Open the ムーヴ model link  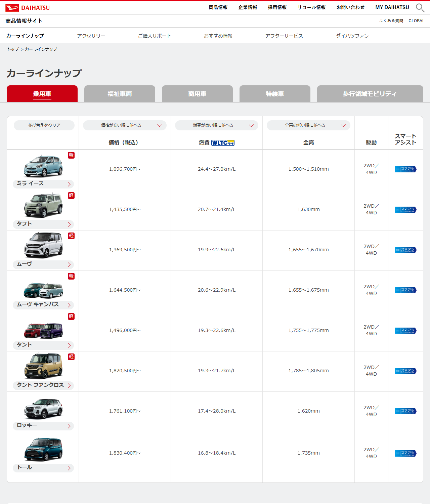point(43,264)
